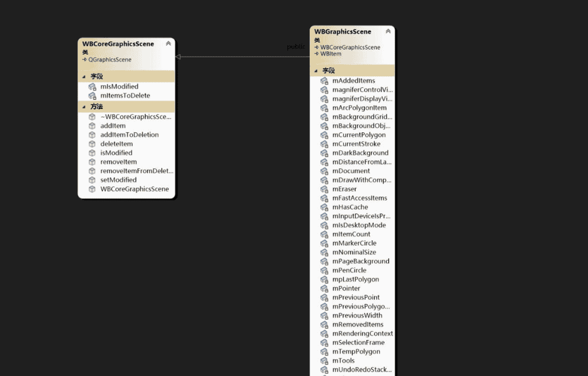This screenshot has height=376, width=588.
Task: Select the removeItem method entry
Action: [118, 162]
